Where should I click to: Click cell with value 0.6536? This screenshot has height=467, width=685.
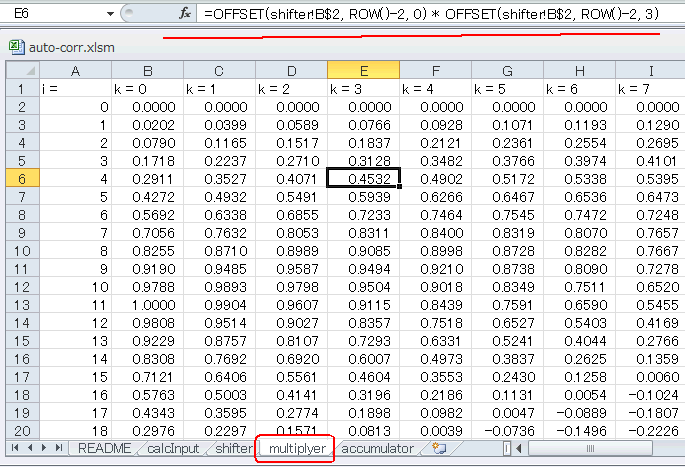tap(580, 197)
